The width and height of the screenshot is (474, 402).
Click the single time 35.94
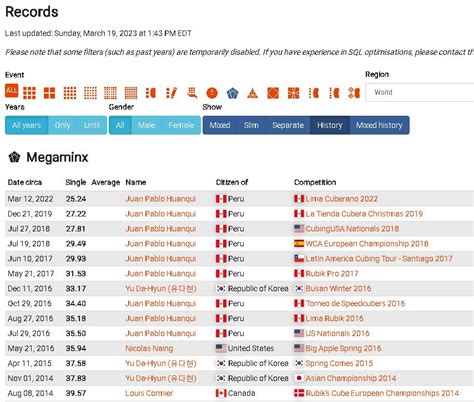pyautogui.click(x=76, y=348)
